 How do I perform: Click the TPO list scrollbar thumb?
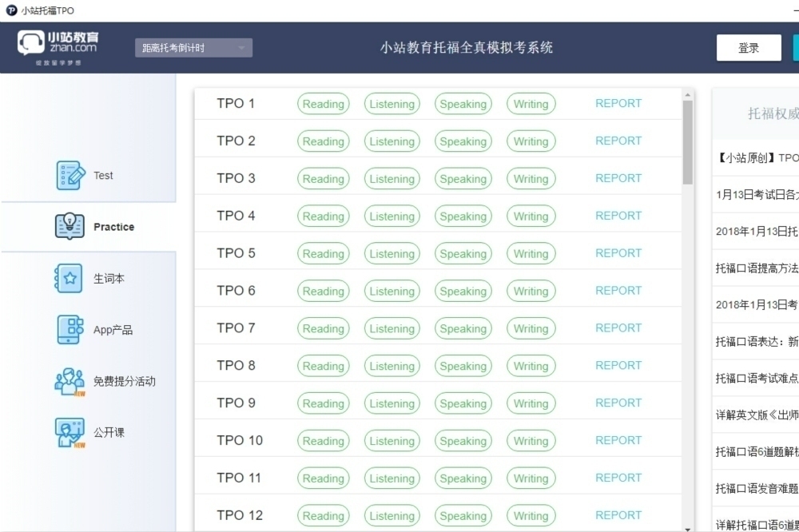(688, 142)
